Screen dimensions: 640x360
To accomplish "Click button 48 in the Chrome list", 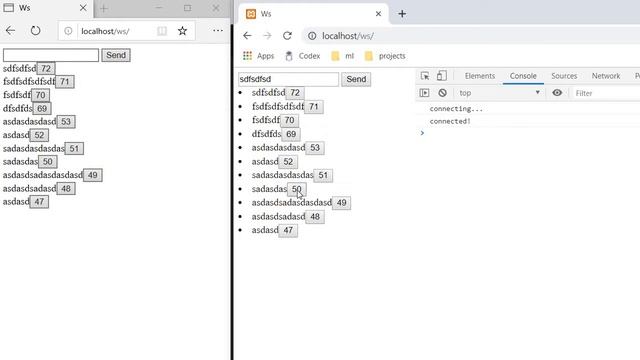I will pos(315,217).
